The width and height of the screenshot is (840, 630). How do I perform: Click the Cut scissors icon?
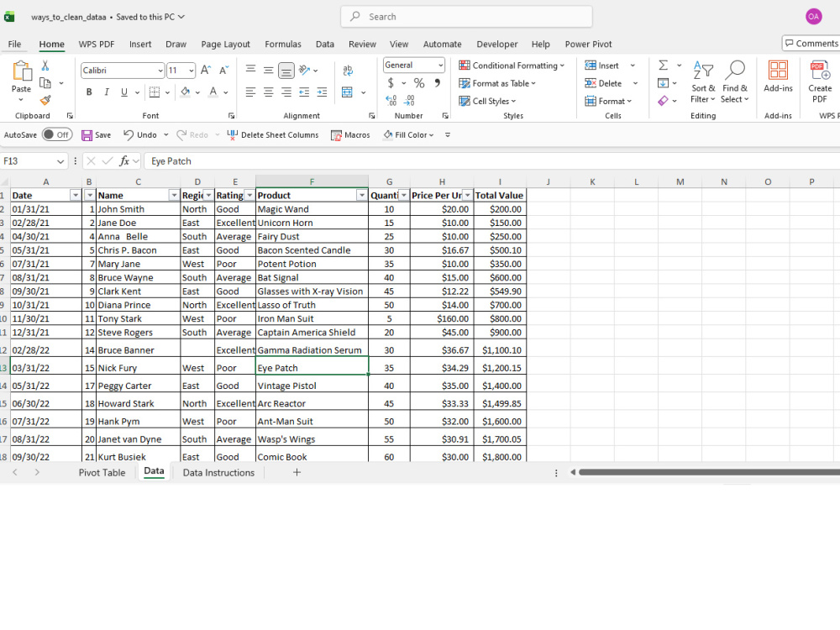(x=45, y=66)
